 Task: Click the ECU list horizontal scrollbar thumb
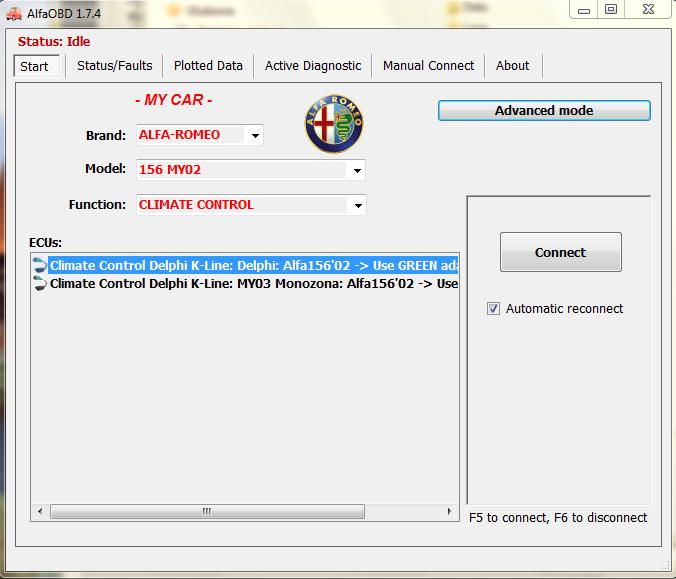(x=207, y=511)
